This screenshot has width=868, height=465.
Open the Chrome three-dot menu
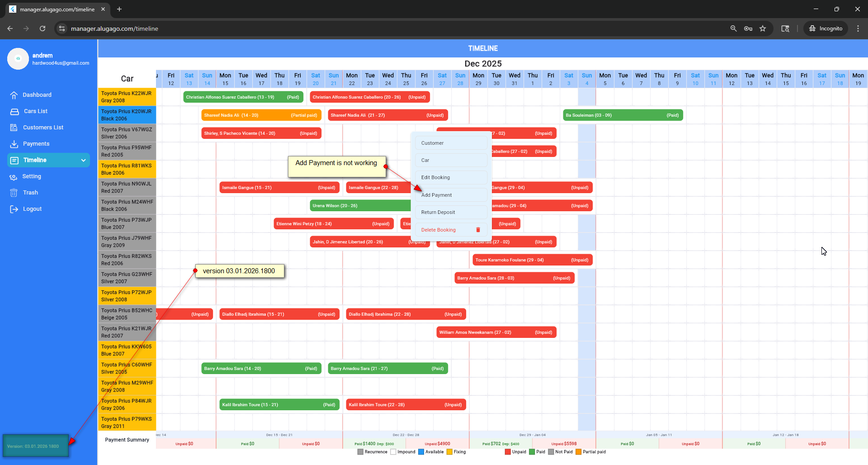[x=858, y=28]
